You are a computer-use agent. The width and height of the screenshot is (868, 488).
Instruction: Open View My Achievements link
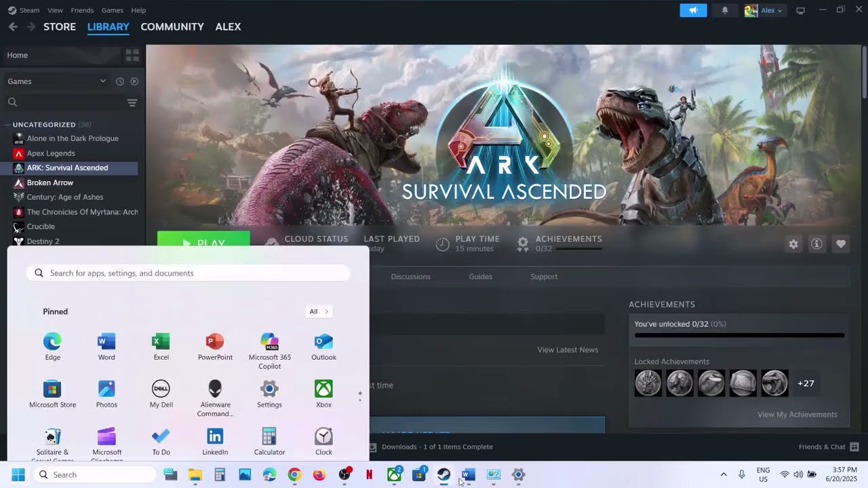pos(797,414)
